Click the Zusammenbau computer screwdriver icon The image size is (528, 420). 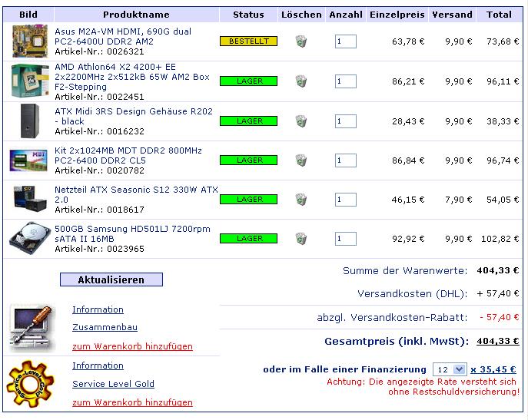pyautogui.click(x=31, y=327)
